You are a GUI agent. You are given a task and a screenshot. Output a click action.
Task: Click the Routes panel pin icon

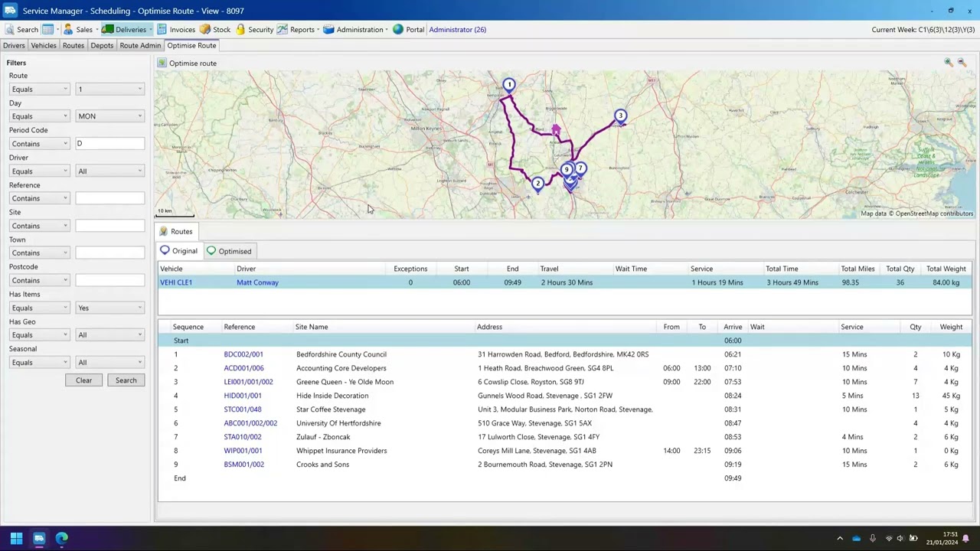pyautogui.click(x=163, y=231)
